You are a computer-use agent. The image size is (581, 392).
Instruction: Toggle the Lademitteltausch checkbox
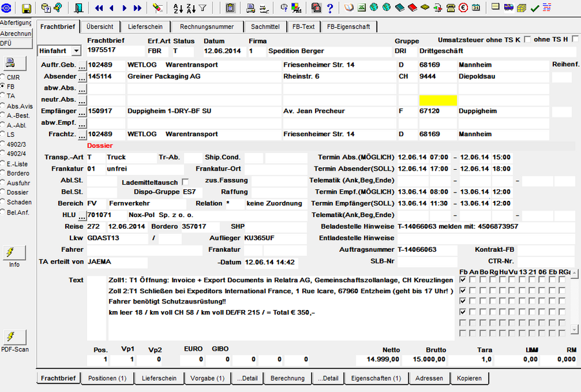[185, 182]
